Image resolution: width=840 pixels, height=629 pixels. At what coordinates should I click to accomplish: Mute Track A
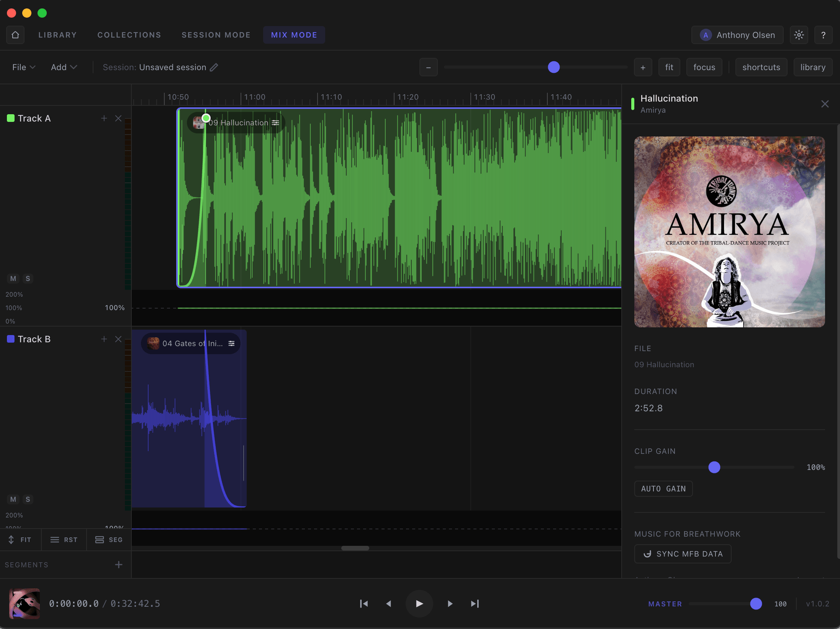13,279
